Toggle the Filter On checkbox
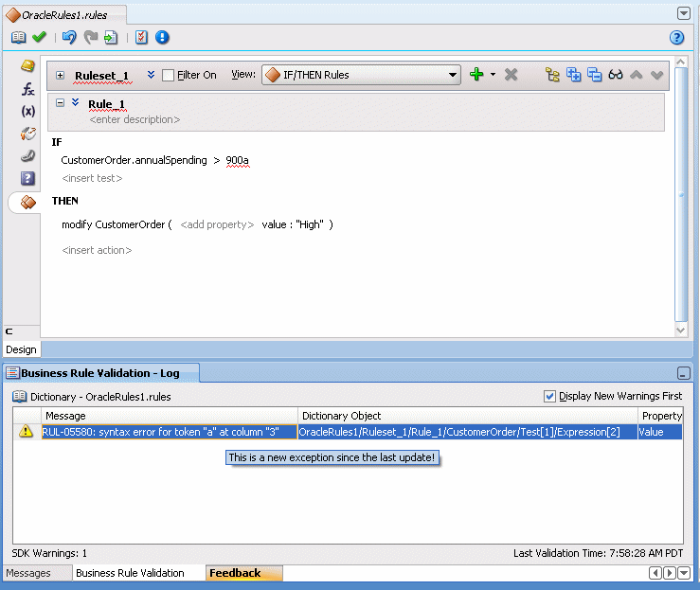Screen dimensions: 700x590 coord(168,75)
